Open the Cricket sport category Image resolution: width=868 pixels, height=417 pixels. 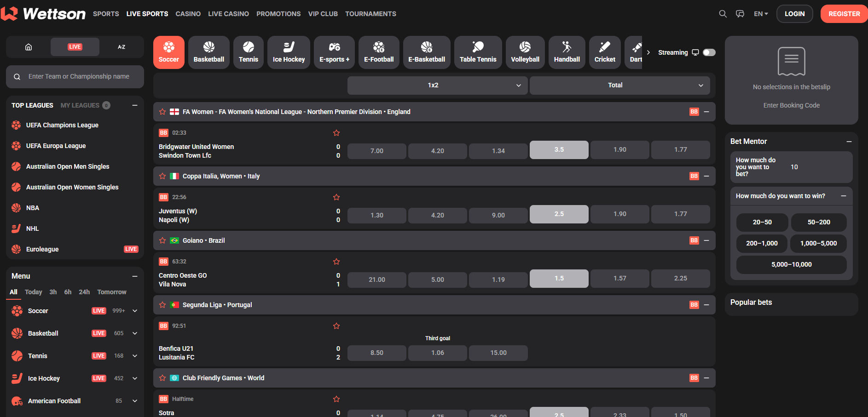click(604, 51)
